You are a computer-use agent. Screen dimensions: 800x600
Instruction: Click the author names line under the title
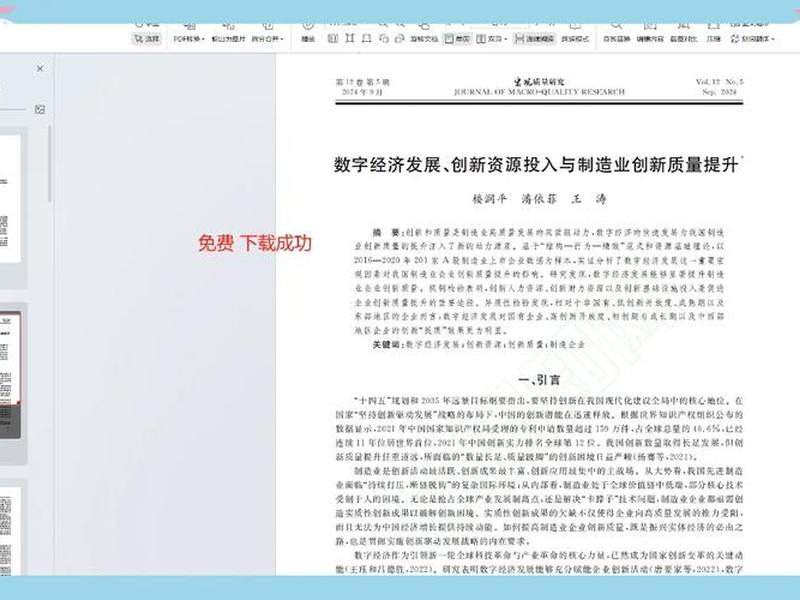[539, 199]
